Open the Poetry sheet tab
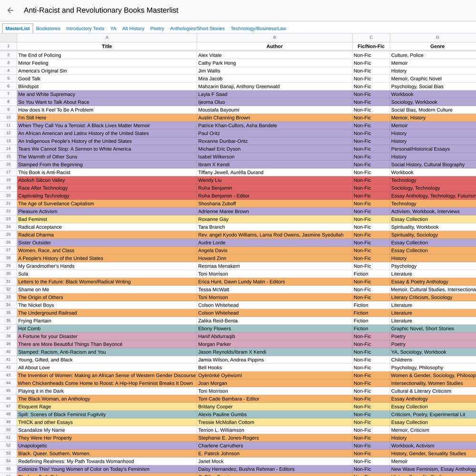Image resolution: width=476 pixels, height=476 pixels. 157,29
